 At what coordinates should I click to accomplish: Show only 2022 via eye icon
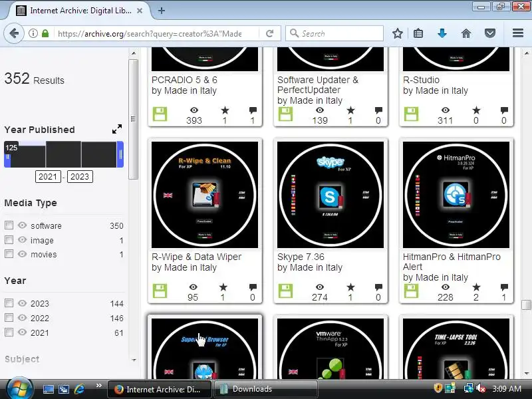(22, 318)
